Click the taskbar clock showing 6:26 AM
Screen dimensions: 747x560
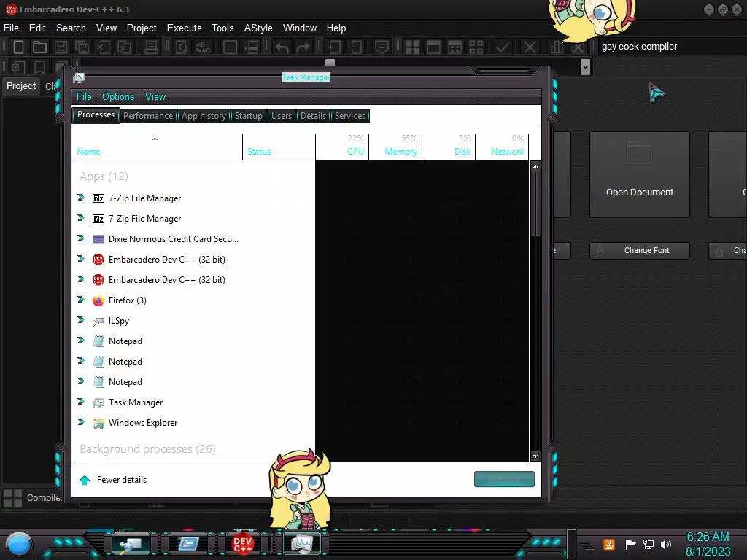click(708, 537)
